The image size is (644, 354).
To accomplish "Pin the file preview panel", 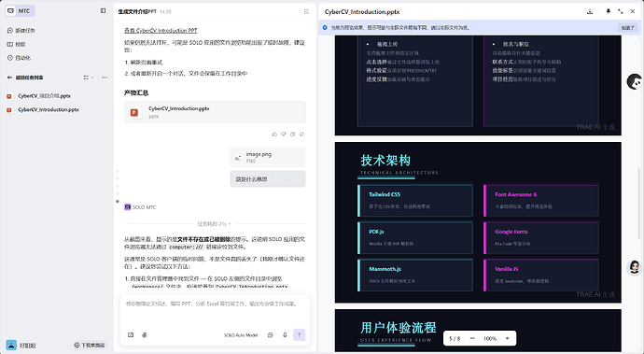I will 609,11.
